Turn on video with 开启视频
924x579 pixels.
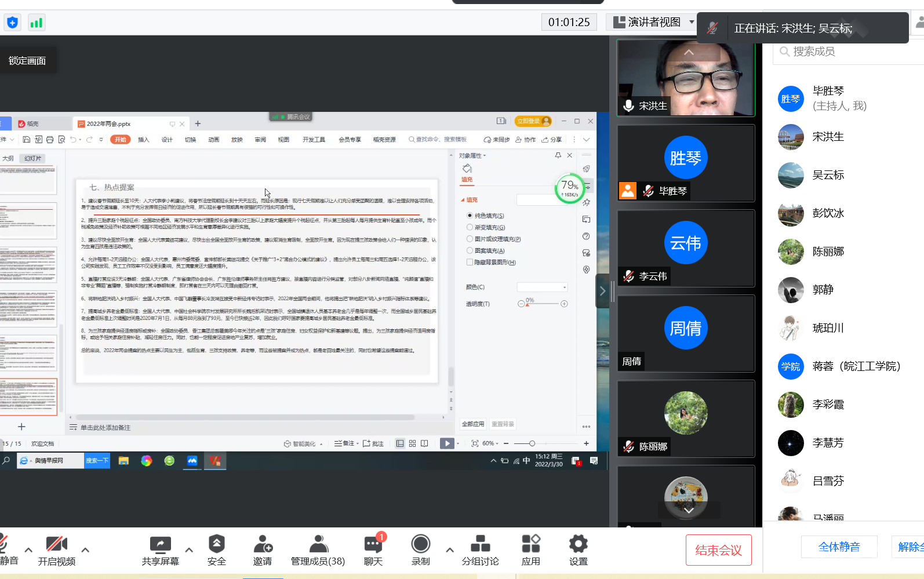coord(56,545)
